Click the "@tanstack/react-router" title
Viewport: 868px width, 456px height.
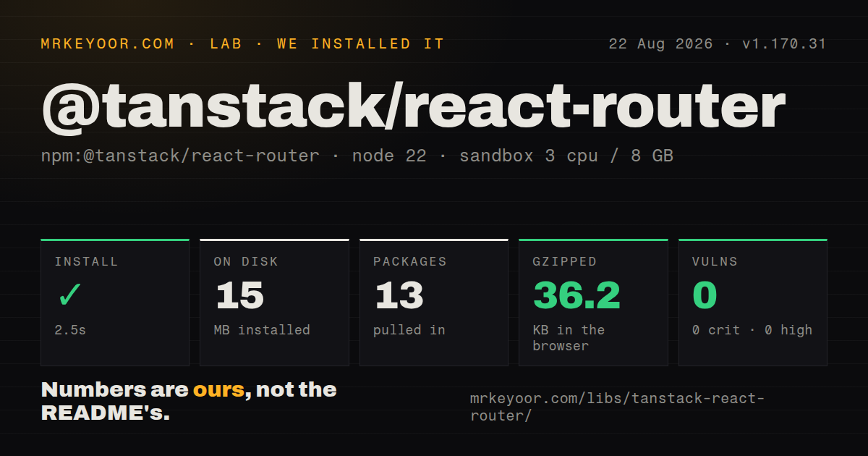pyautogui.click(x=413, y=107)
